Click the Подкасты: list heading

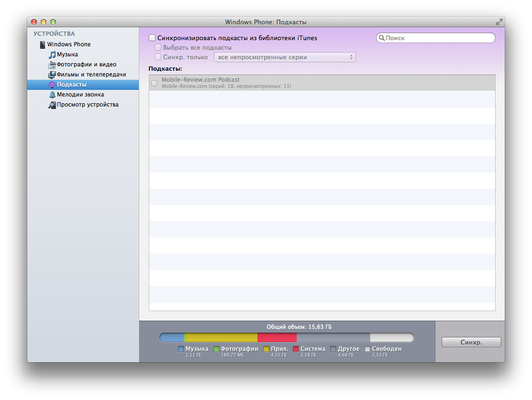pos(165,69)
